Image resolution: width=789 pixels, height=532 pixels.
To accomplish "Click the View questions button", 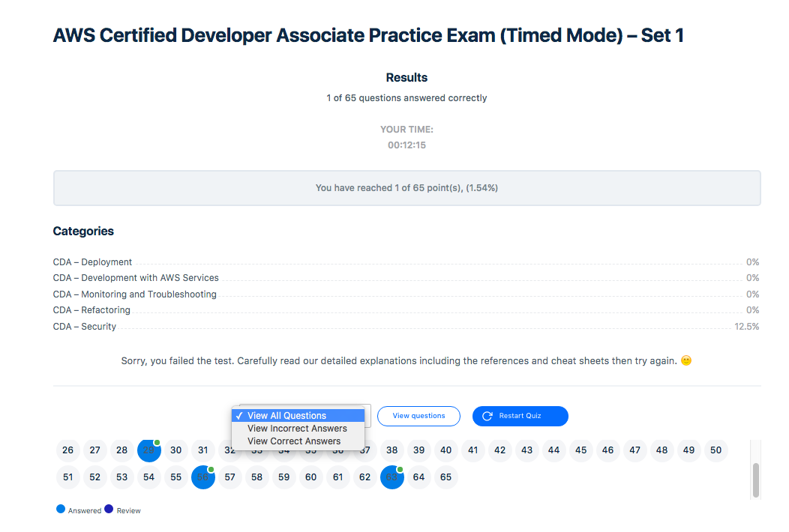I will tap(418, 416).
